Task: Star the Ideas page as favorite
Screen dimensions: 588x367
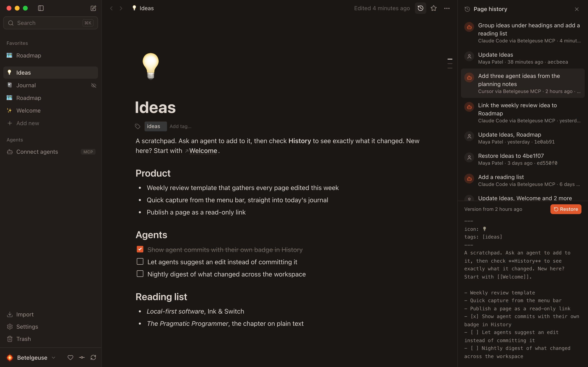Action: (433, 8)
